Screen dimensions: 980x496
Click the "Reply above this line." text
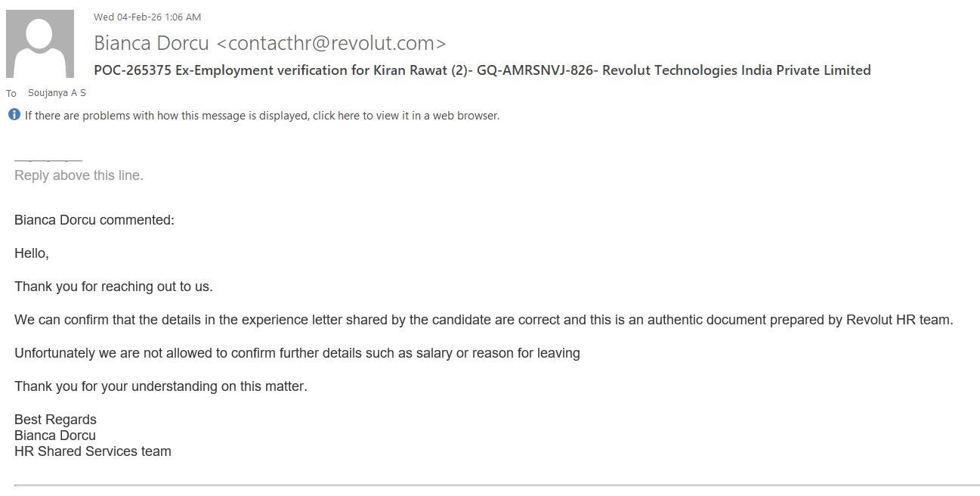[x=79, y=175]
